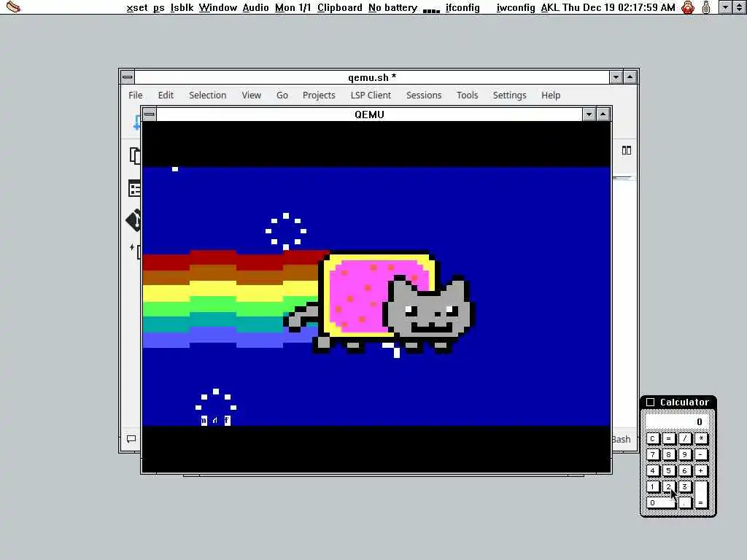The image size is (747, 560).
Task: Open the Window entry in the top bar
Action: (x=217, y=7)
